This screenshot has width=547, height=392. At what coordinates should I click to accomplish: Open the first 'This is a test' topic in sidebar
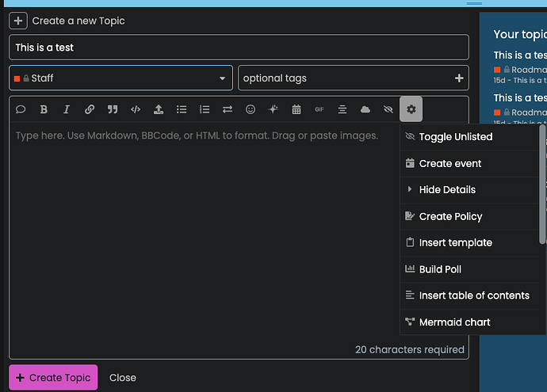coord(520,55)
